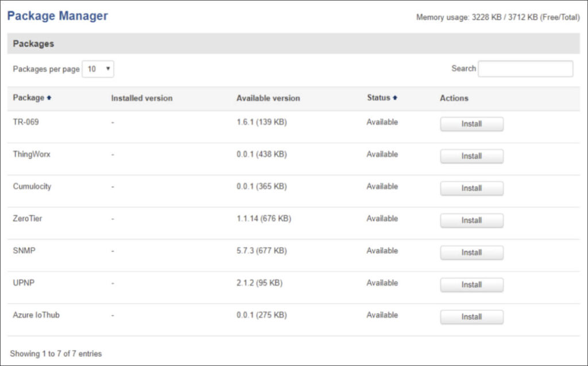
Task: Sort packages by the Status column
Action: [380, 98]
